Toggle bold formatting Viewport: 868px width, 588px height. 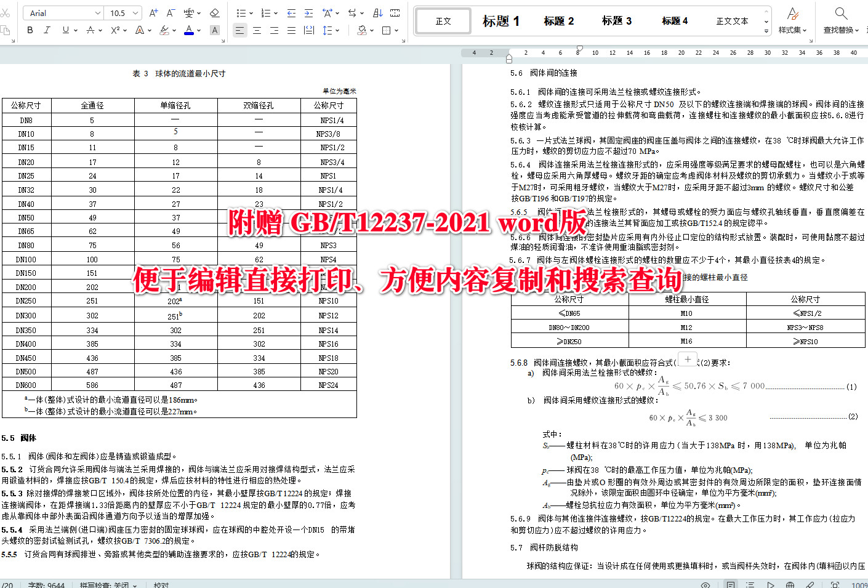click(x=29, y=30)
